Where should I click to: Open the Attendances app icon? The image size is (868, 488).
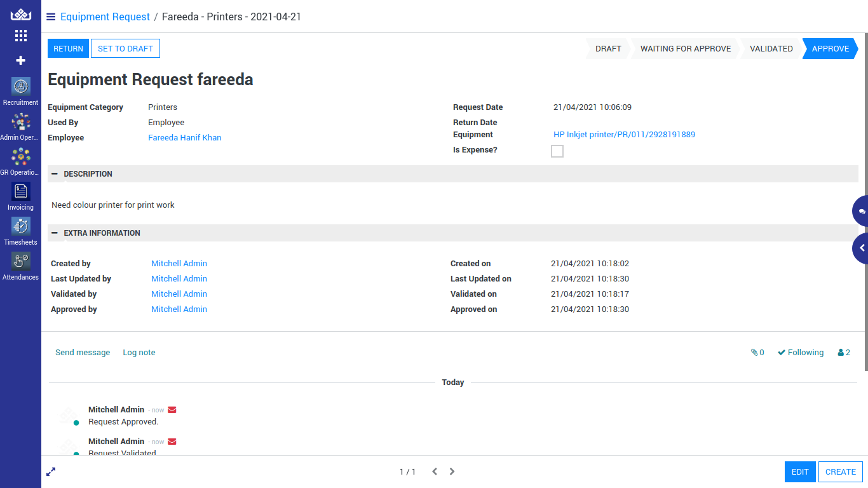(x=20, y=262)
